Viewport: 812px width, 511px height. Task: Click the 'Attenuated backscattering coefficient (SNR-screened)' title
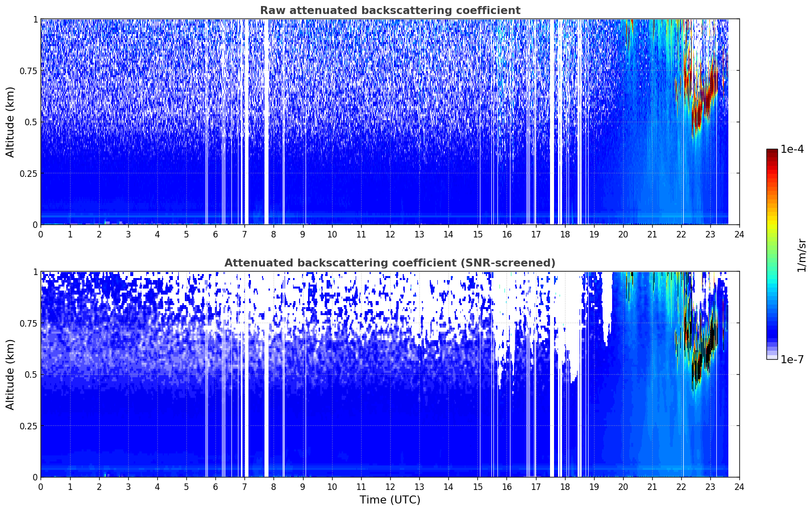pos(390,263)
